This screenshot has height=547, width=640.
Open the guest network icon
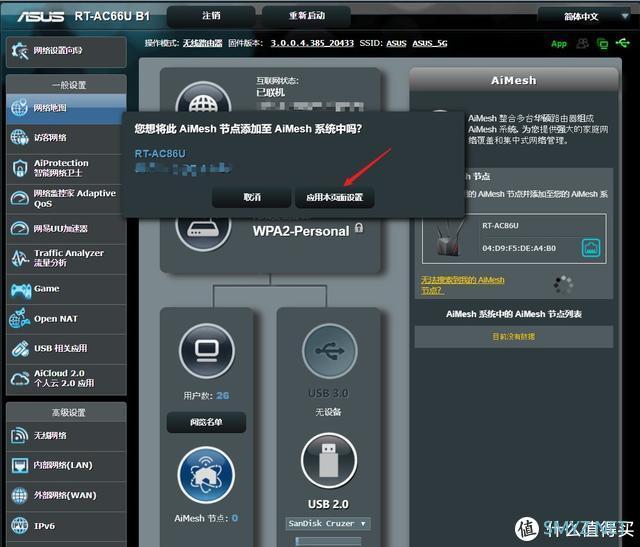pos(19,138)
